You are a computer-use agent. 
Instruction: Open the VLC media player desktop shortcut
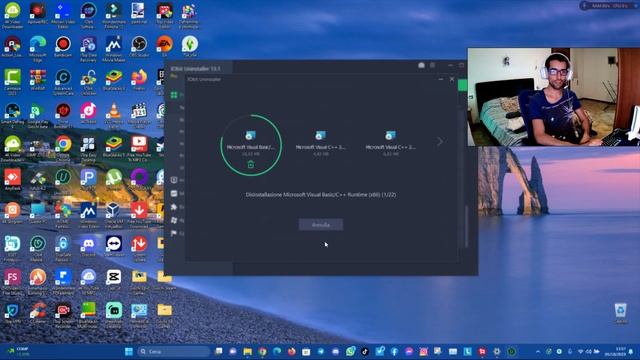[x=113, y=115]
